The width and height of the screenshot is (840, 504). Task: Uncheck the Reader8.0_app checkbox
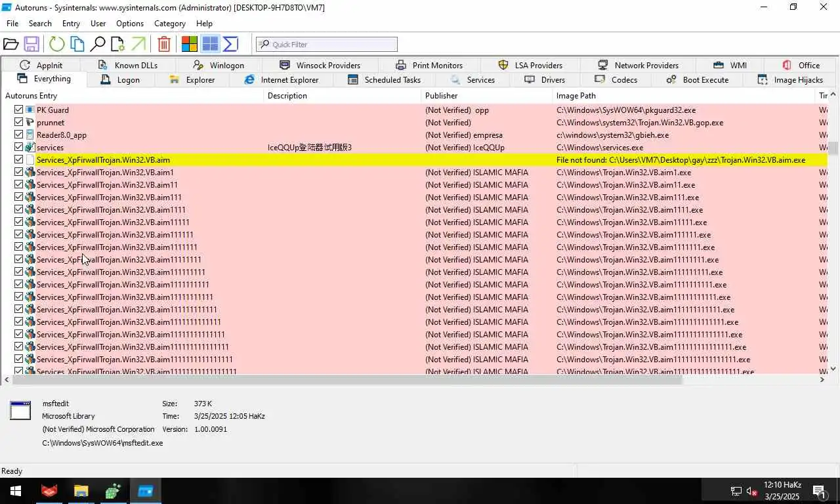click(x=18, y=135)
